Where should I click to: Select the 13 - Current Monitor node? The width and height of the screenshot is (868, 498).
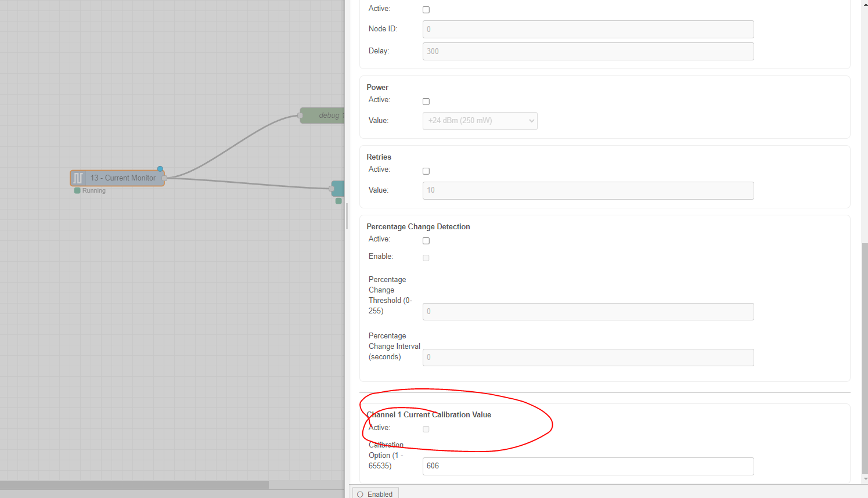(123, 178)
